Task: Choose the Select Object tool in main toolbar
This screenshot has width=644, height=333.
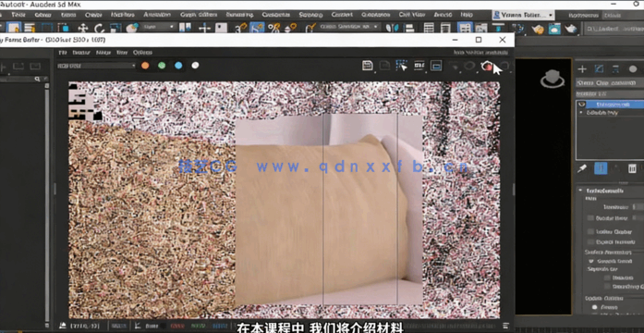Action: [x=14, y=28]
